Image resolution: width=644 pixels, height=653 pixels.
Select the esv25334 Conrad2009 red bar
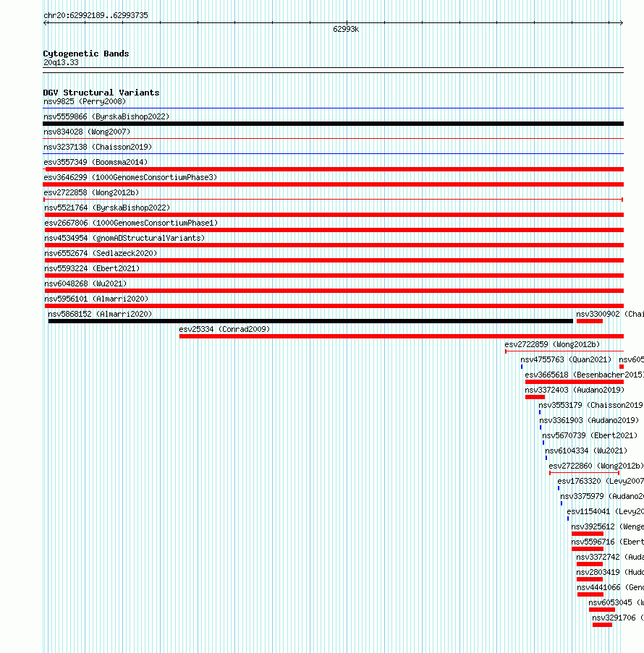click(x=402, y=336)
